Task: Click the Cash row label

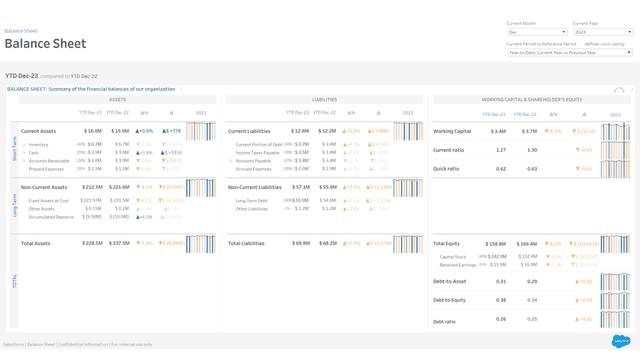Action: pyautogui.click(x=33, y=153)
